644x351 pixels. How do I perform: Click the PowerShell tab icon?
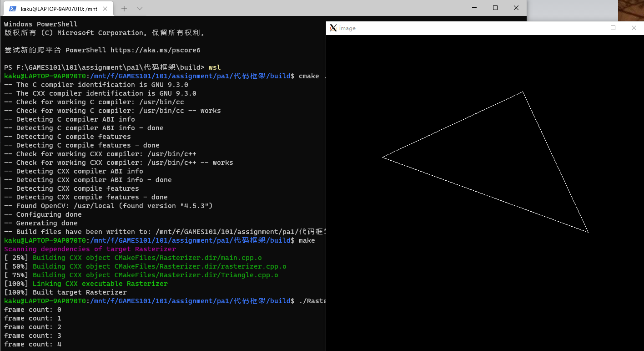pos(13,9)
